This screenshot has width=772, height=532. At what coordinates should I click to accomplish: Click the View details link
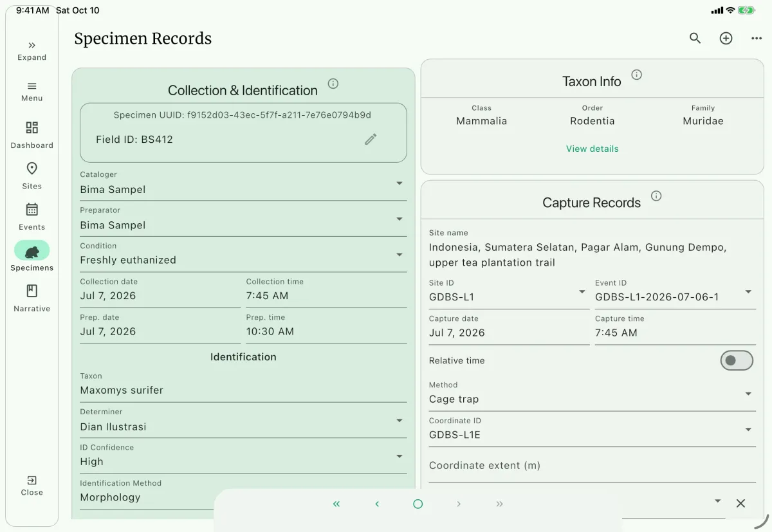click(x=593, y=149)
